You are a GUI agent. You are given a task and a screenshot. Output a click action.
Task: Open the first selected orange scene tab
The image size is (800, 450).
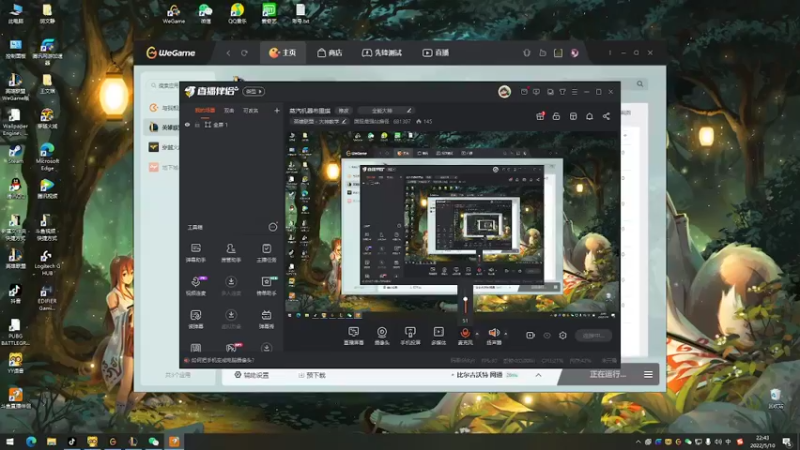(x=205, y=110)
